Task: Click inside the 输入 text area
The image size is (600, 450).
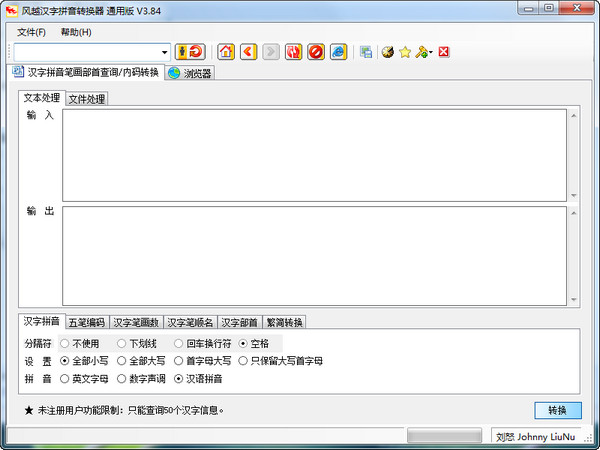Action: (x=314, y=155)
